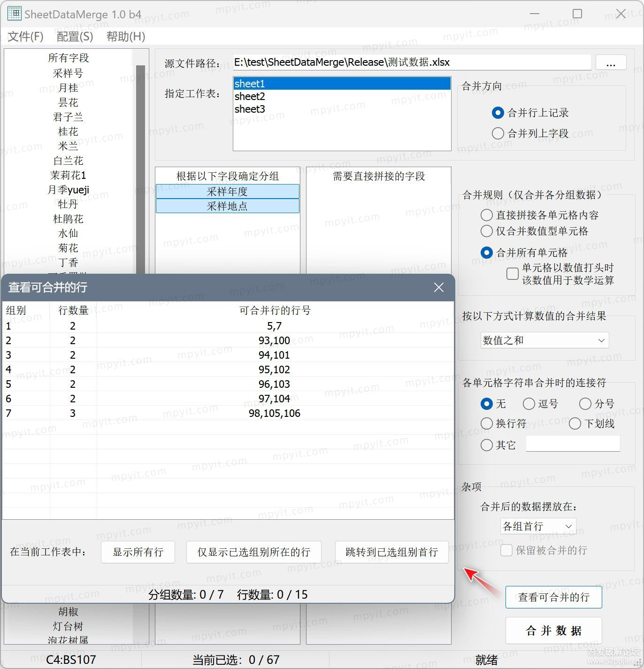644x669 pixels.
Task: Select 桂花 in field list
Action: point(69,131)
